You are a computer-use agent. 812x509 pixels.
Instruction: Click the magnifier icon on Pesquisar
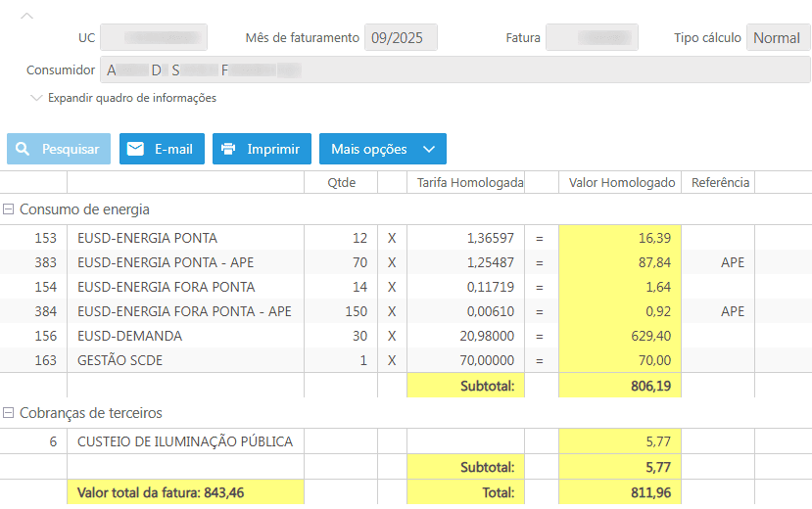[x=23, y=149]
